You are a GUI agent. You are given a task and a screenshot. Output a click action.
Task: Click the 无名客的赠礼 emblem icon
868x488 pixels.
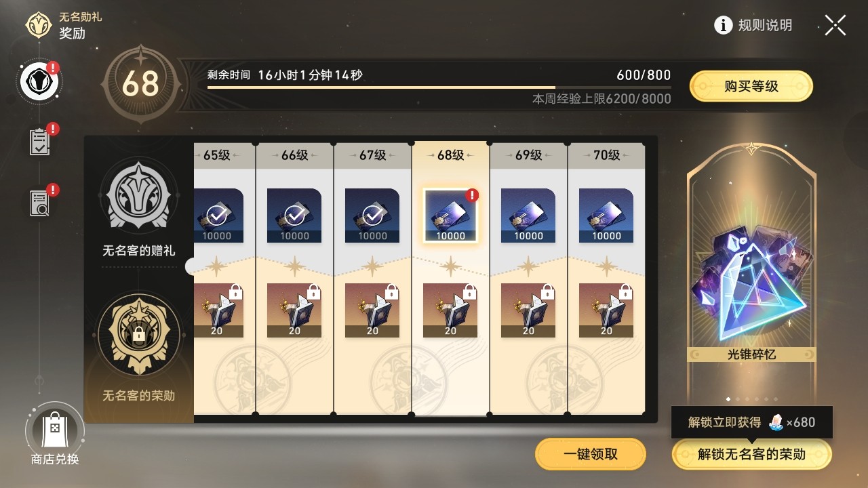139,197
